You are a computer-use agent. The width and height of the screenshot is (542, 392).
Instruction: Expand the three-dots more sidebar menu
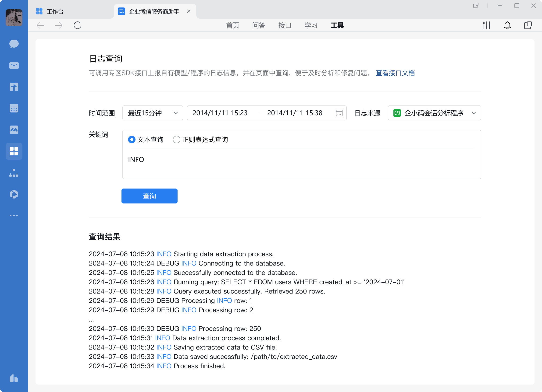(x=14, y=216)
